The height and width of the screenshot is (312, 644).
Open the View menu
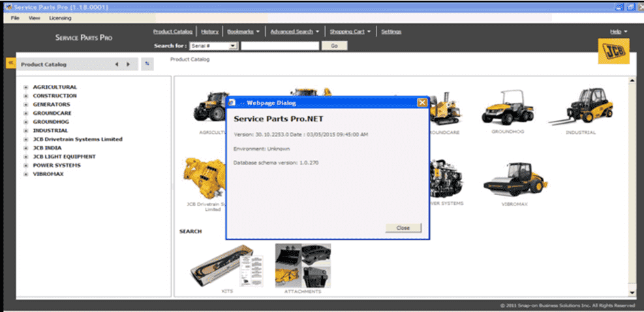click(x=35, y=18)
